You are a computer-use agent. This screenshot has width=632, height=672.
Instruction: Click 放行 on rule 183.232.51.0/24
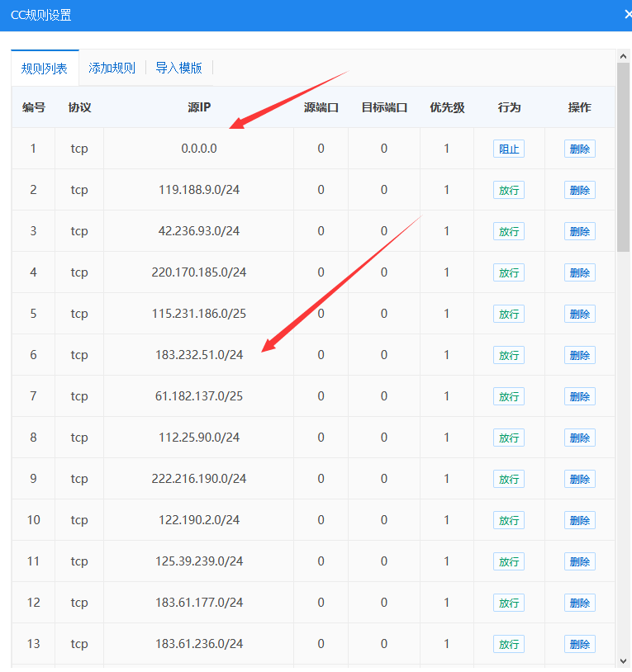point(509,356)
